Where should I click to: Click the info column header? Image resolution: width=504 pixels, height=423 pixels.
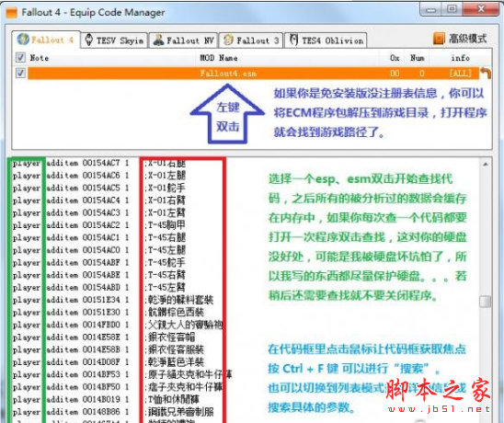[x=461, y=58]
